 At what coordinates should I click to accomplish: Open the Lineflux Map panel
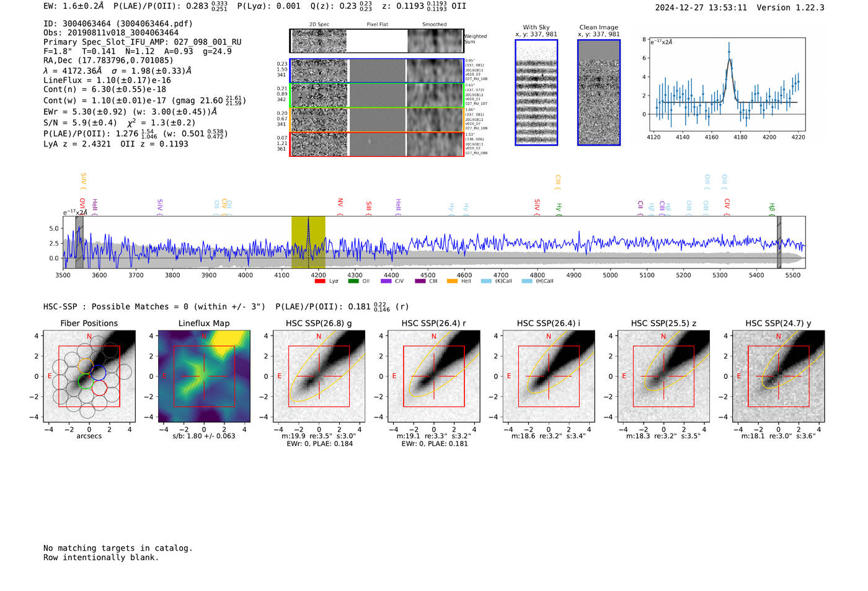coord(204,376)
